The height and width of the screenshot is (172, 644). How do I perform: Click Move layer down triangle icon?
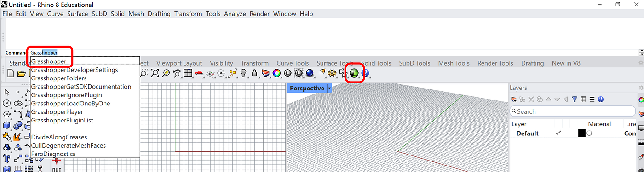tap(557, 99)
